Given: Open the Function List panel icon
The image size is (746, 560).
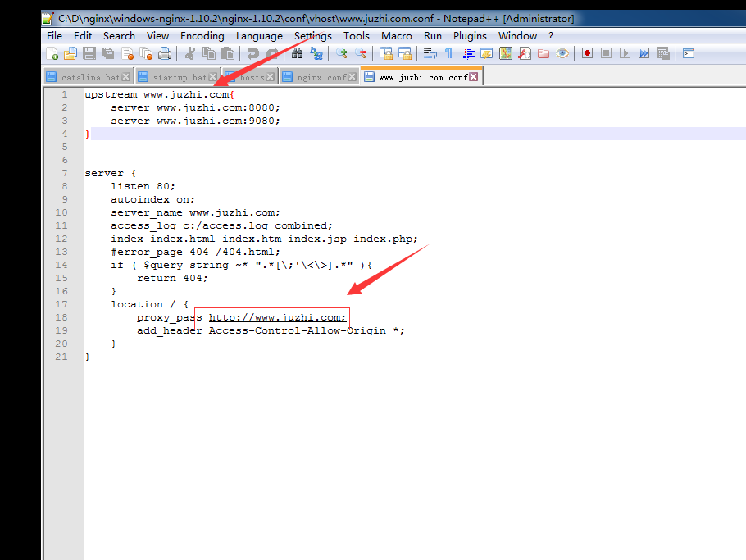Looking at the screenshot, I should pos(525,54).
